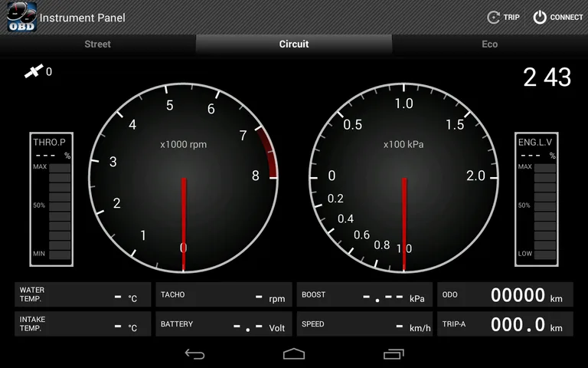Tap the GPS satellite icon

pyautogui.click(x=34, y=71)
